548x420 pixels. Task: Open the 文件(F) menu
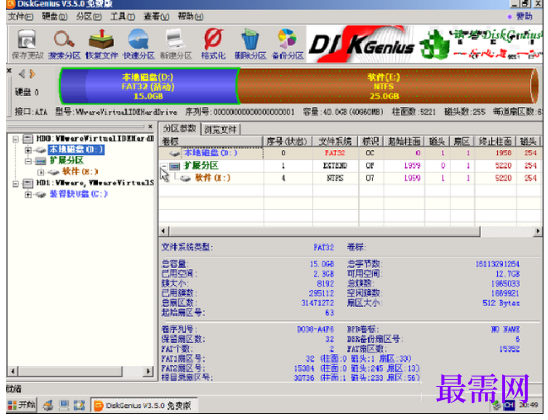pos(20,16)
